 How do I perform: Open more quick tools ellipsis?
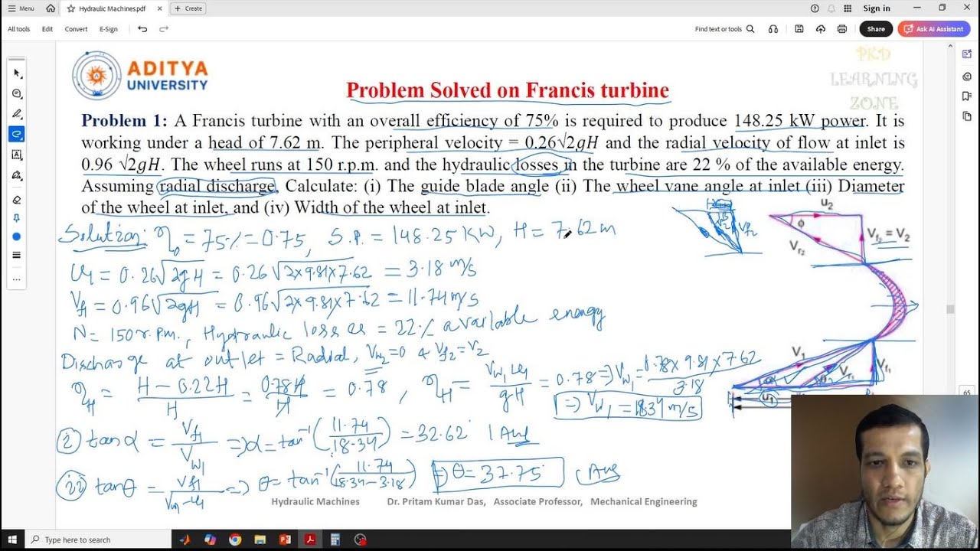pos(17,279)
